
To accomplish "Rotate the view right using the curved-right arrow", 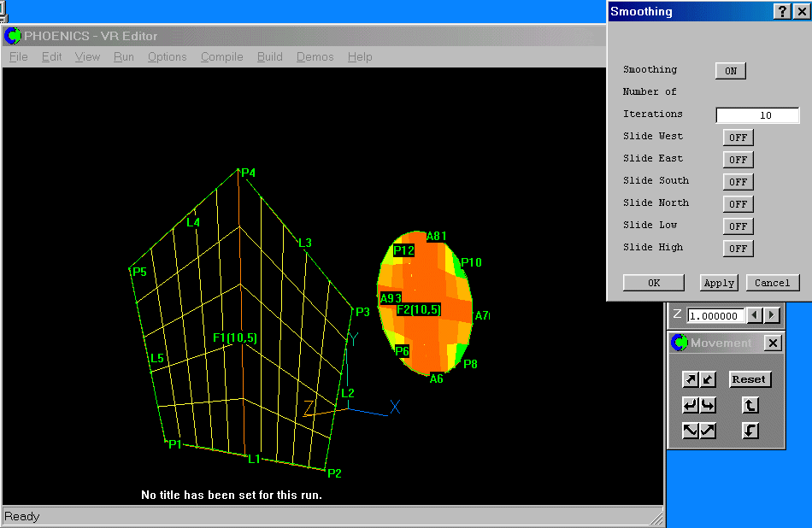I will click(x=707, y=404).
